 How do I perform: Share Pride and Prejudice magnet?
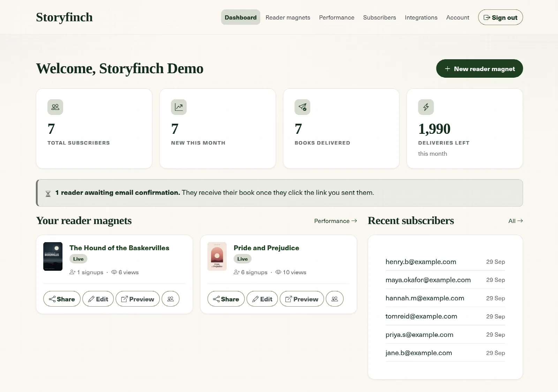[226, 299]
